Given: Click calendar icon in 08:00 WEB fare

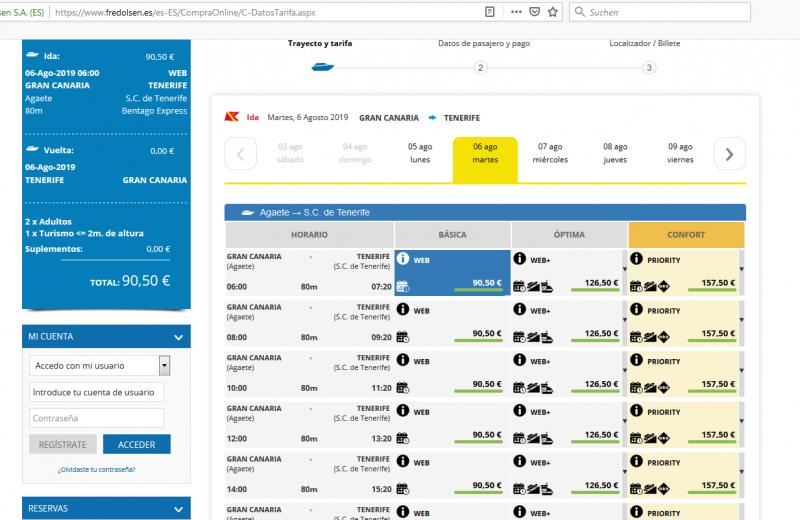Looking at the screenshot, I should tap(403, 337).
